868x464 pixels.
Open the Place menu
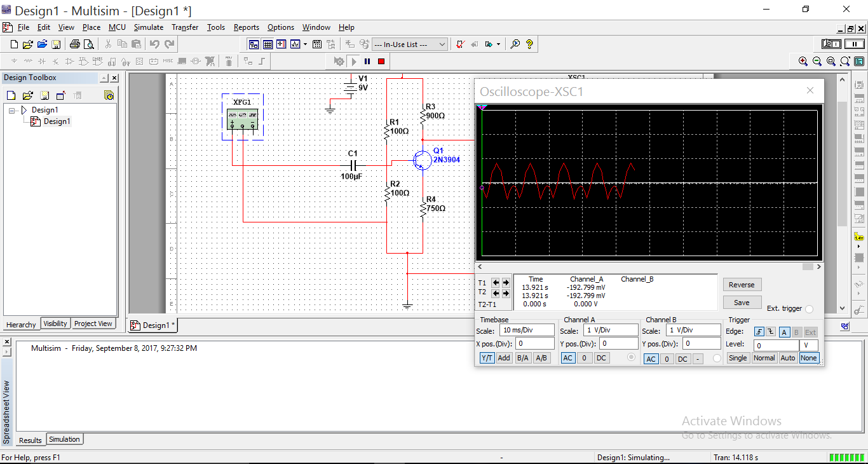tap(92, 27)
